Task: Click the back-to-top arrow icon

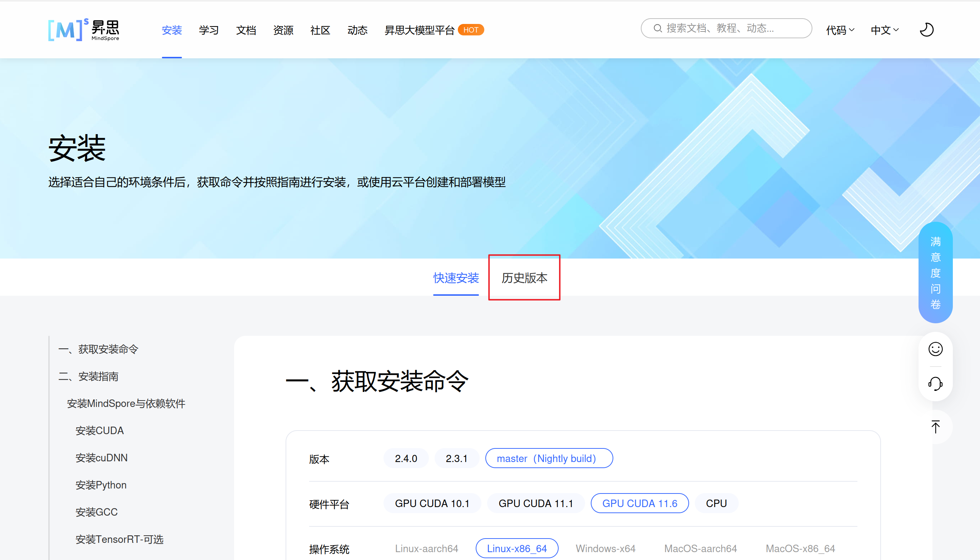Action: click(935, 426)
